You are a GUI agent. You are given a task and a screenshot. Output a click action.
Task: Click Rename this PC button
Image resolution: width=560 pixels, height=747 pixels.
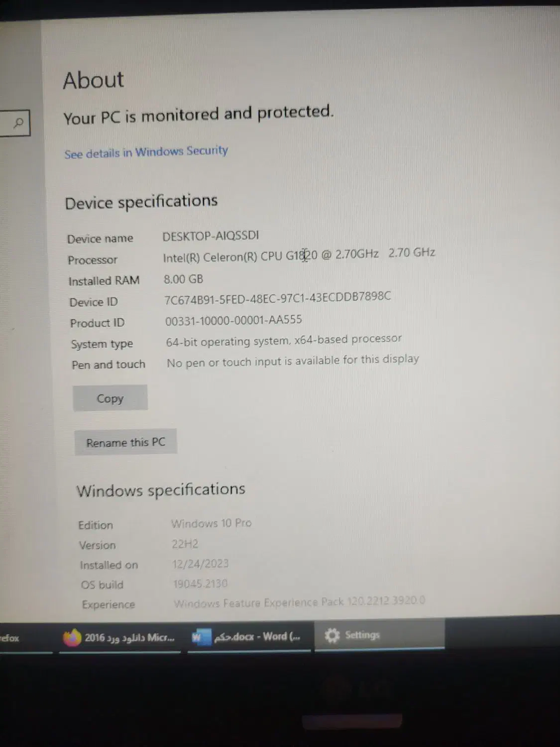point(125,442)
